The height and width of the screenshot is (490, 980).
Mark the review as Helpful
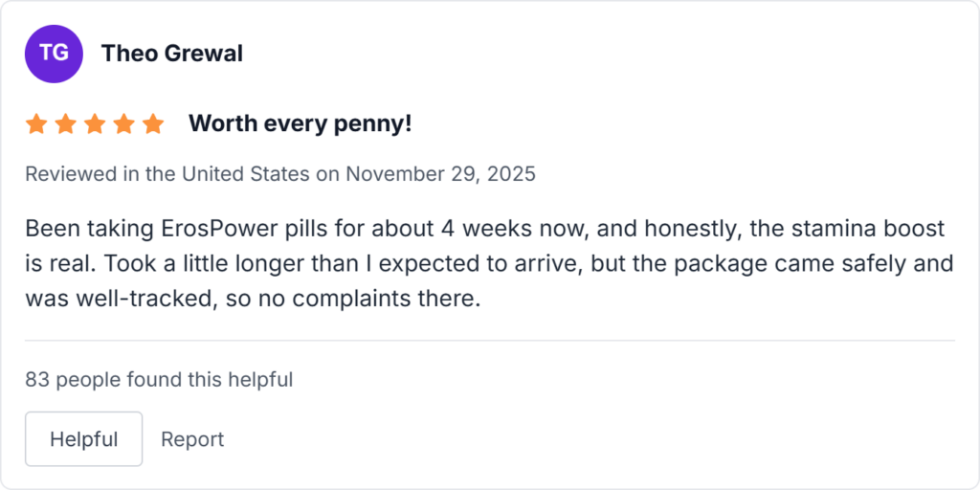tap(84, 439)
